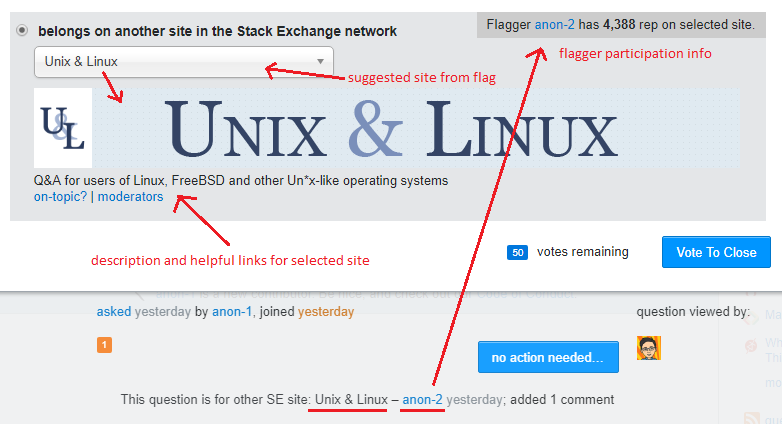782x424 pixels.
Task: Click anon-2 in the flagger rep box
Action: pyautogui.click(x=554, y=24)
